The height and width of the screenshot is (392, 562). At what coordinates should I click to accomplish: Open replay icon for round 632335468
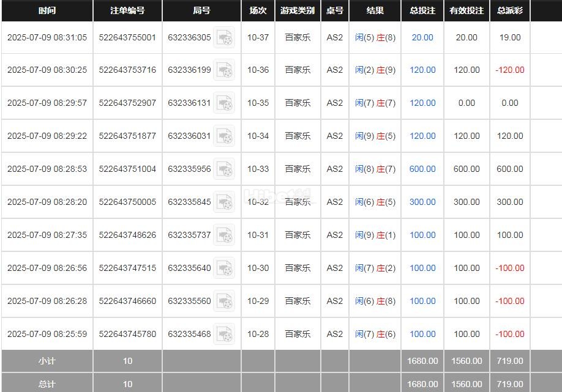pyautogui.click(x=224, y=335)
